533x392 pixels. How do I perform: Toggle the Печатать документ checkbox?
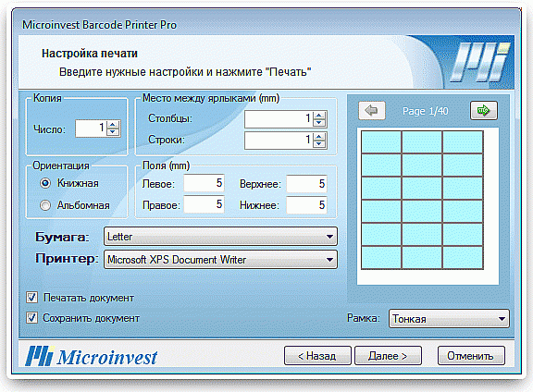pyautogui.click(x=32, y=298)
